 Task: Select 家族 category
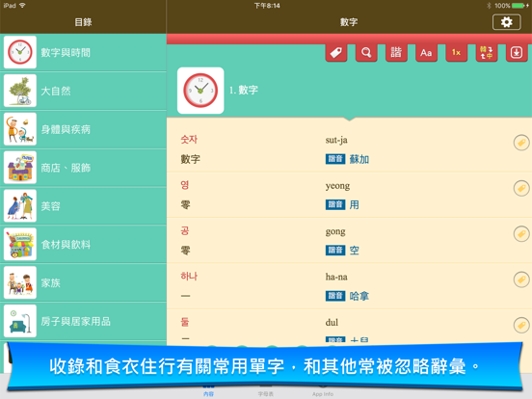tap(83, 282)
